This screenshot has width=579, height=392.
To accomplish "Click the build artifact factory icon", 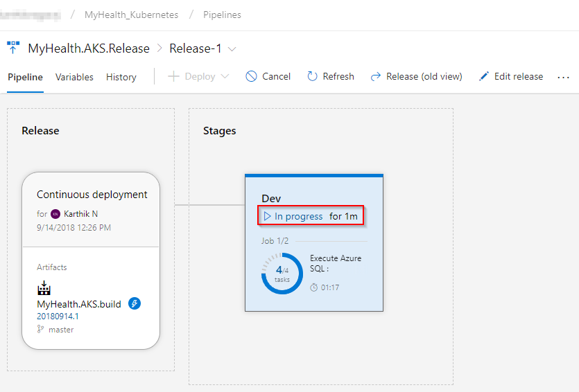I will [44, 288].
